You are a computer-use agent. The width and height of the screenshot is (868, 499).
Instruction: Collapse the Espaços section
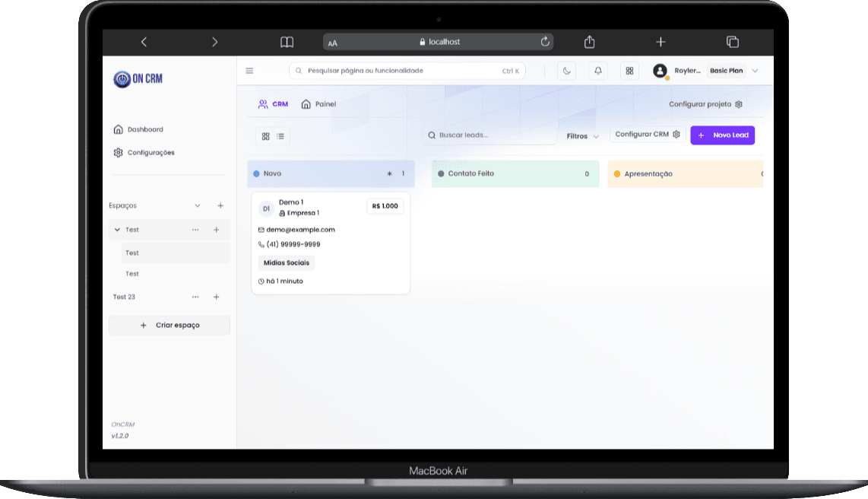click(198, 205)
